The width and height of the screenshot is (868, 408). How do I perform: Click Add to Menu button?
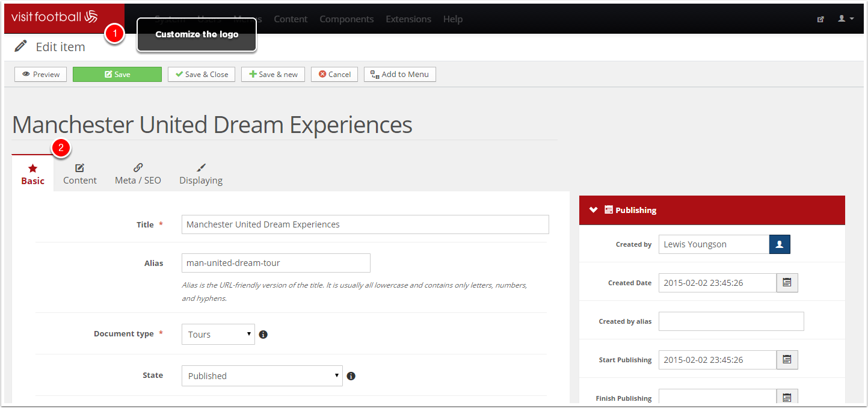coord(400,75)
